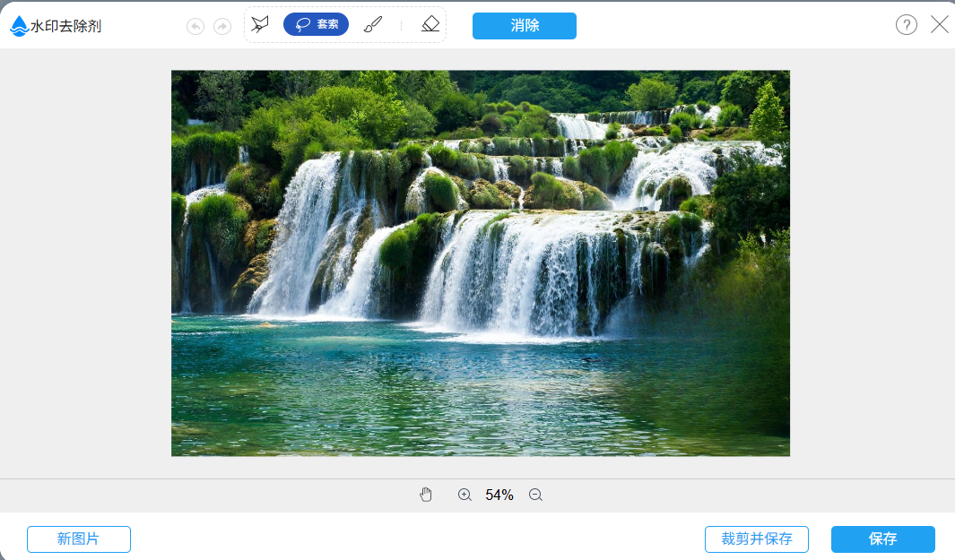Viewport: 955px width, 560px height.
Task: Click the waterfall image canvas
Action: pyautogui.click(x=481, y=263)
